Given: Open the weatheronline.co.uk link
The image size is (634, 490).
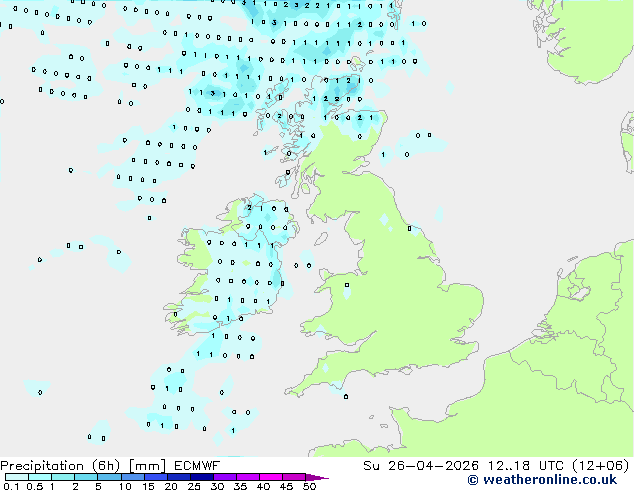Looking at the screenshot, I should pyautogui.click(x=542, y=480).
